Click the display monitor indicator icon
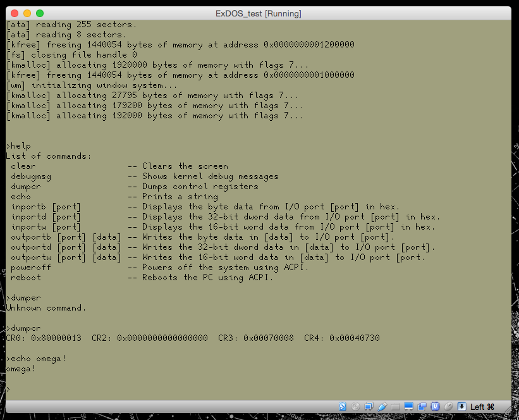Viewport: 519px width, 420px height. coord(409,407)
